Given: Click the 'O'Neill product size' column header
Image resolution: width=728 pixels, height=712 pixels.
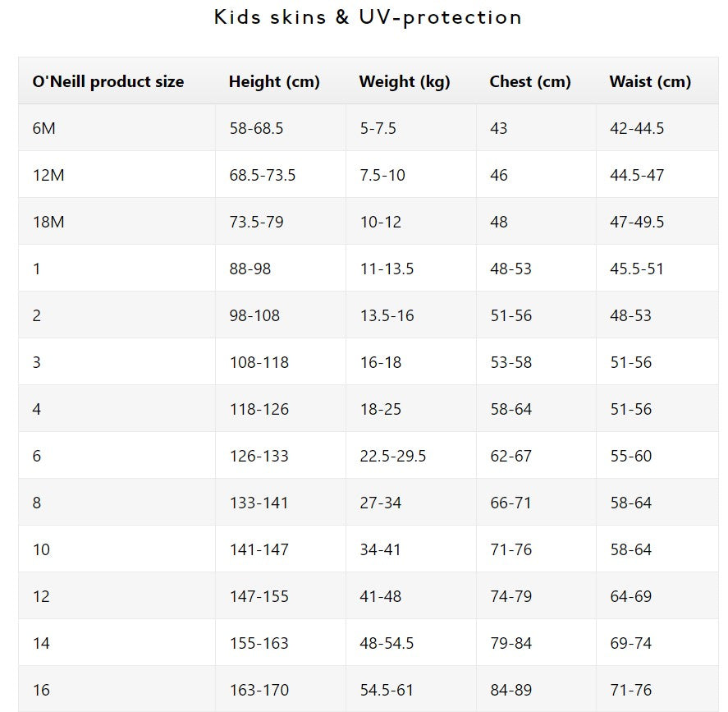Looking at the screenshot, I should click(x=108, y=81).
